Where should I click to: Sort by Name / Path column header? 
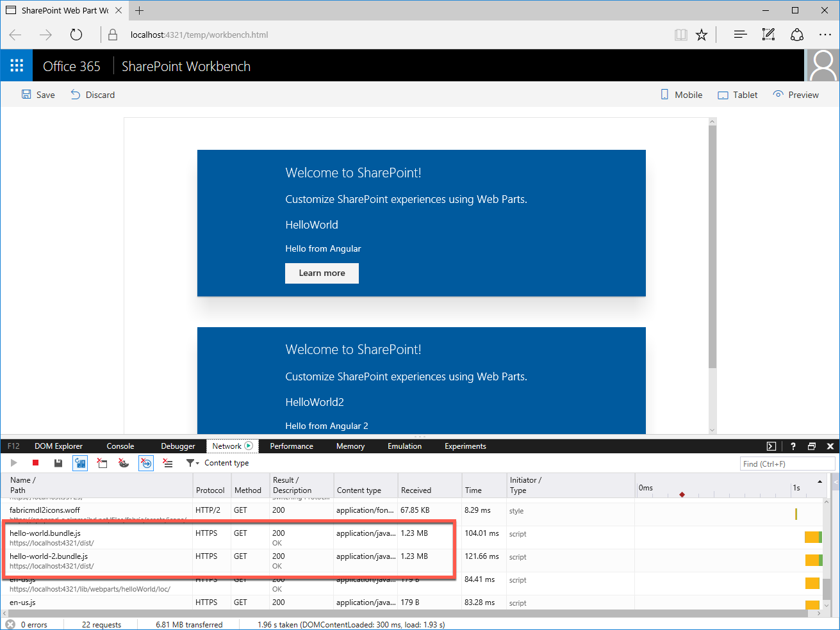pos(96,485)
